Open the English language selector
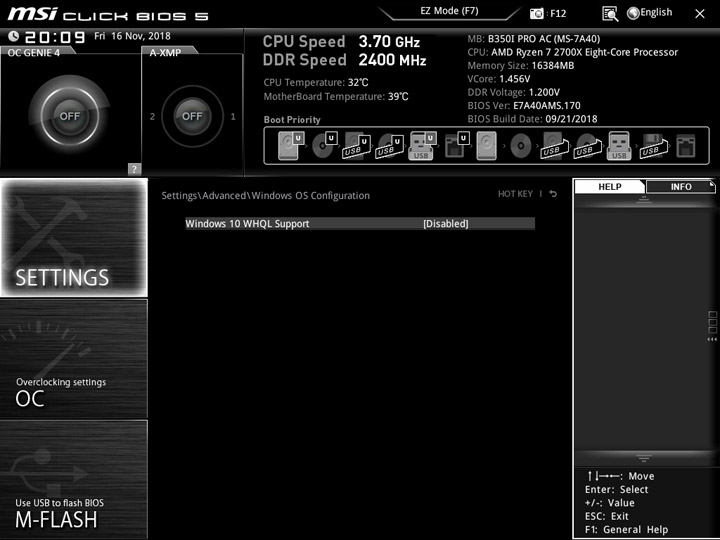This screenshot has height=540, width=720. coord(656,12)
